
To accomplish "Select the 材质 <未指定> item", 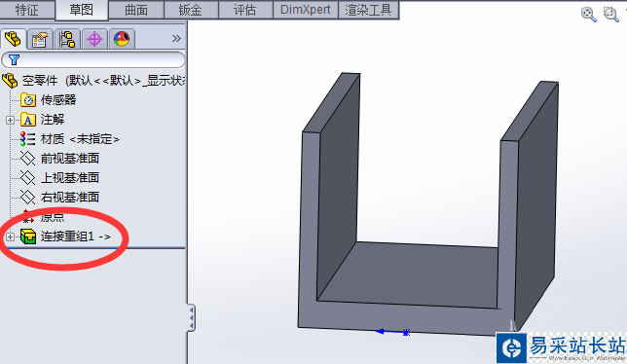I will click(x=80, y=139).
